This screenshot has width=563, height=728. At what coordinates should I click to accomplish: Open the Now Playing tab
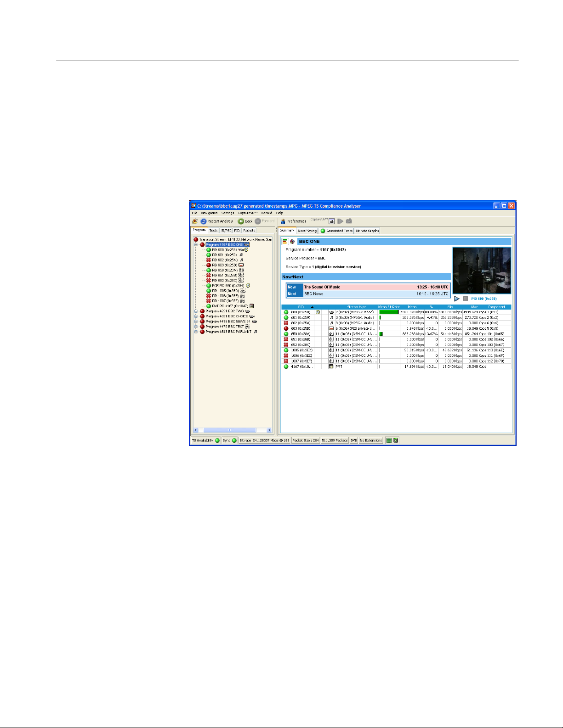click(307, 231)
